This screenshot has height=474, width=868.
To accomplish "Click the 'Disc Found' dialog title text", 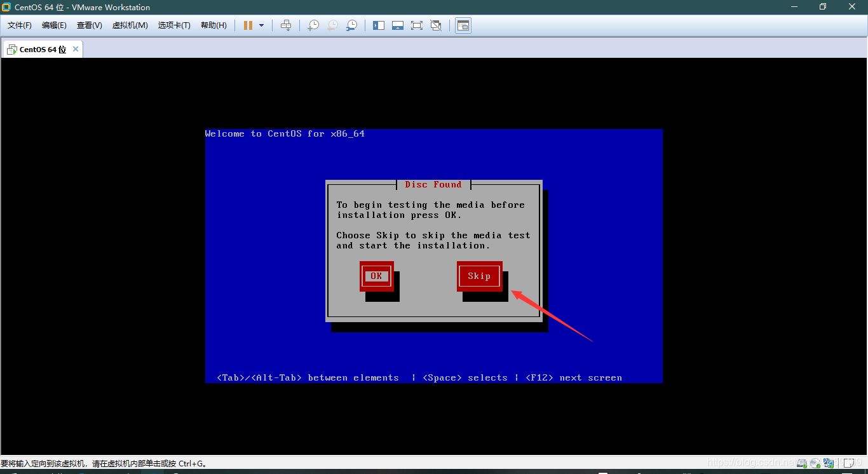I will point(433,184).
